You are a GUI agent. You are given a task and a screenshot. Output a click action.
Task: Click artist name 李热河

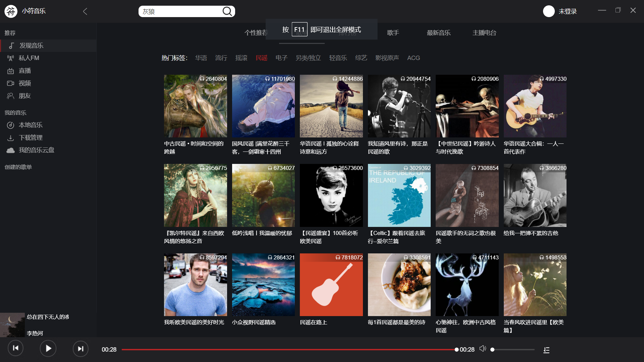35,333
